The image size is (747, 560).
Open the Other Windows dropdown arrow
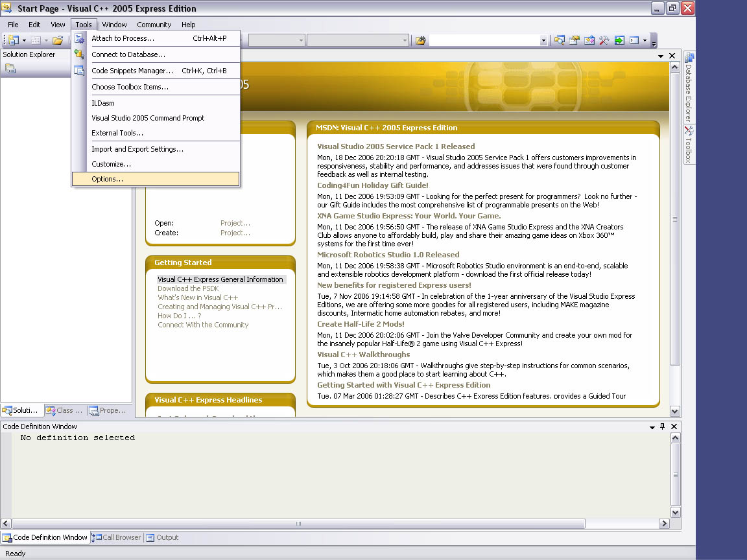[x=645, y=40]
